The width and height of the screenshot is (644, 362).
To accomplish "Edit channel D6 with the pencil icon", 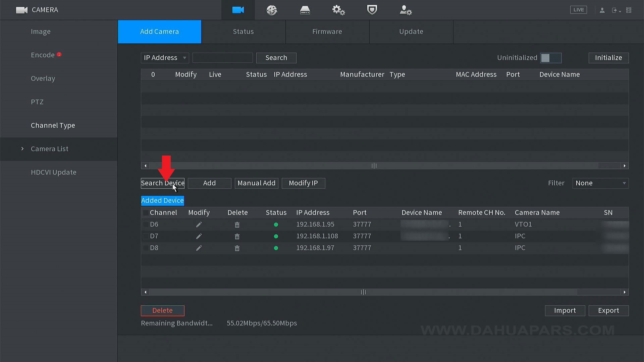I will [199, 225].
